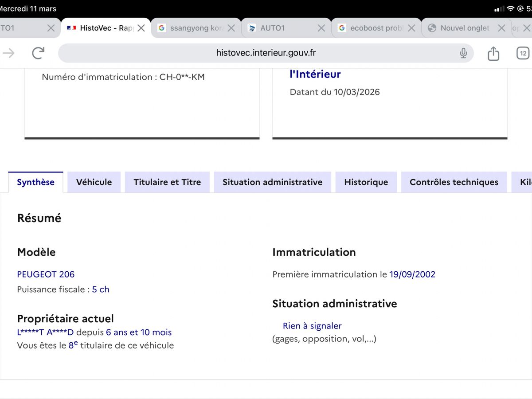This screenshot has width=532, height=399.
Task: Close the AUTO1 tab next to ecoboost tab
Action: [321, 28]
